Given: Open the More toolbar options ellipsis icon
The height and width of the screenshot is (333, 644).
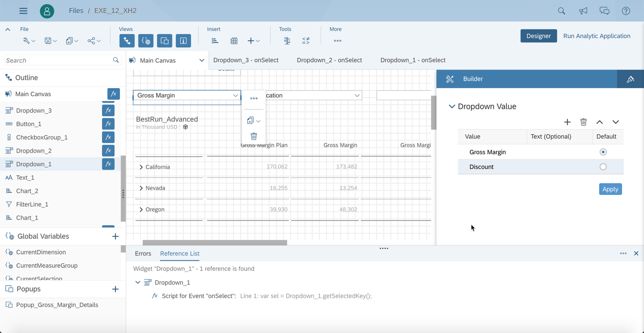Looking at the screenshot, I should tap(338, 40).
